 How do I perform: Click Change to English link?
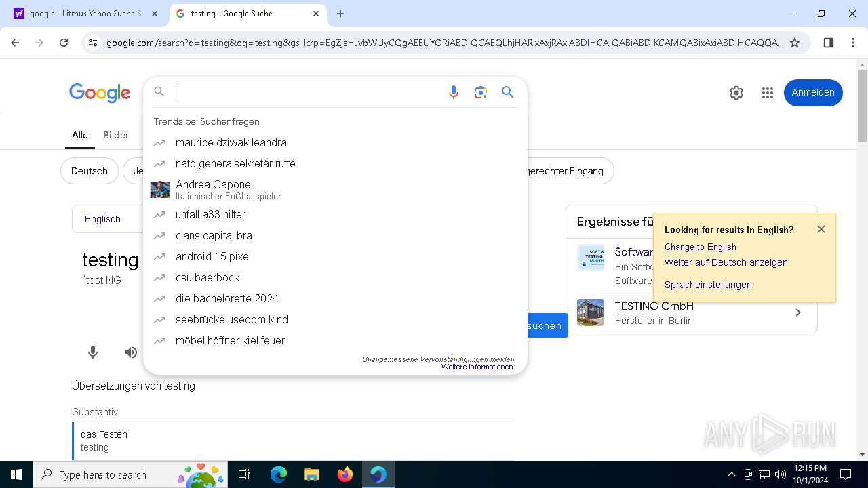click(x=700, y=247)
